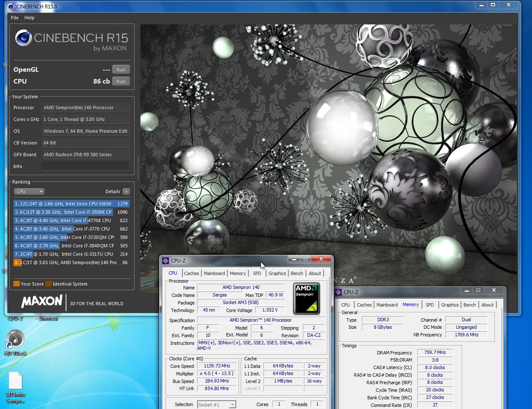Open Graphics tab in Memory CPU-Z window
The width and height of the screenshot is (532, 409).
click(x=450, y=305)
